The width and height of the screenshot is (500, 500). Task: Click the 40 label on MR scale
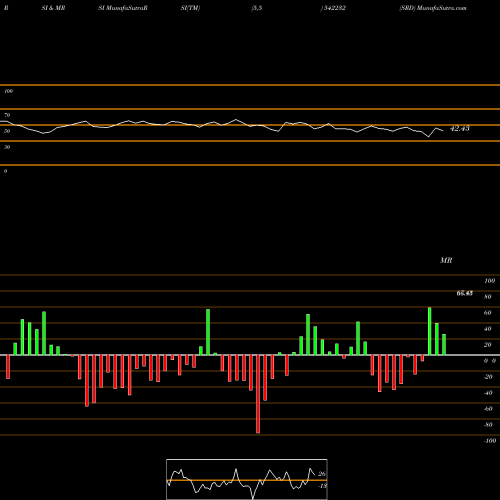point(487,329)
